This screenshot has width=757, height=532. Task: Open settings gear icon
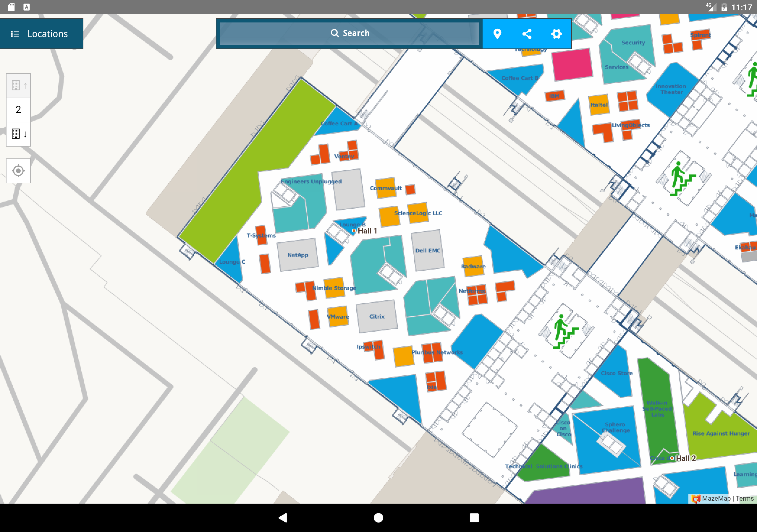click(x=556, y=34)
